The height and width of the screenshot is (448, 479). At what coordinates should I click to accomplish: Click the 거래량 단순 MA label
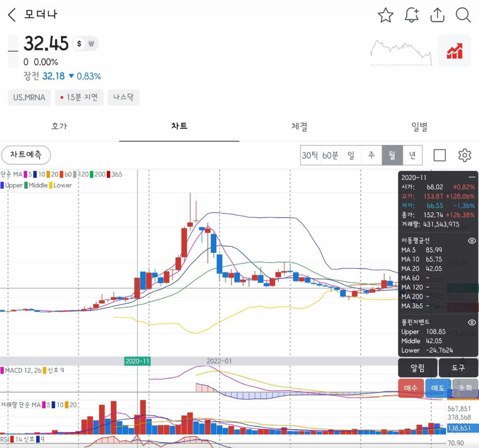[x=21, y=405]
